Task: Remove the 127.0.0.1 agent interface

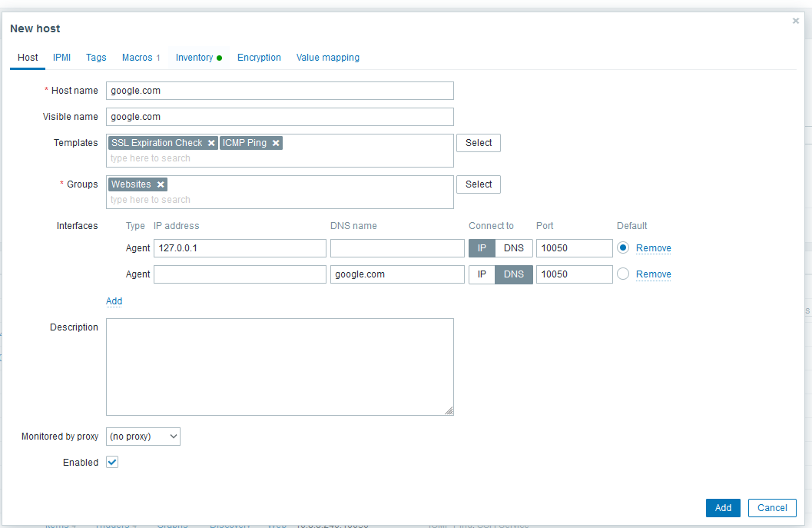Action: coord(654,248)
